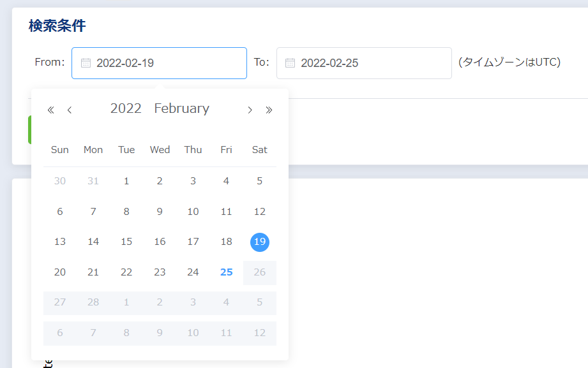The width and height of the screenshot is (588, 368).
Task: Choose January 30 from previous month
Action: 60,181
